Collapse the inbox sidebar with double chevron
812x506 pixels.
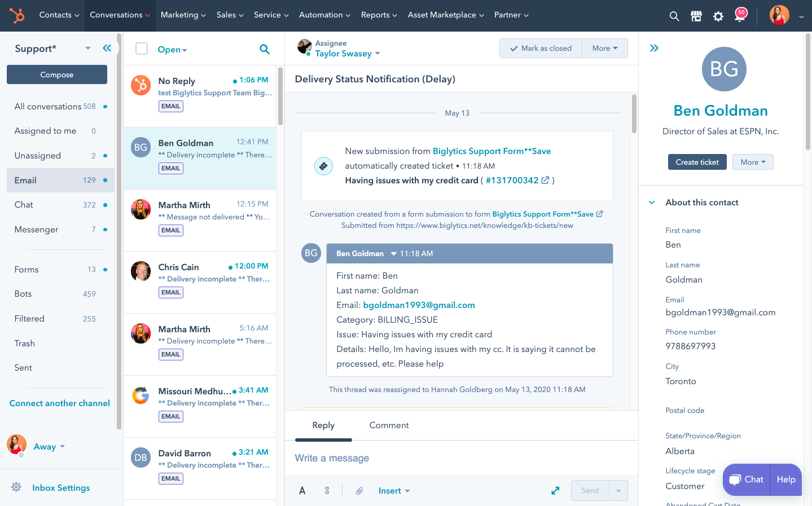click(107, 49)
